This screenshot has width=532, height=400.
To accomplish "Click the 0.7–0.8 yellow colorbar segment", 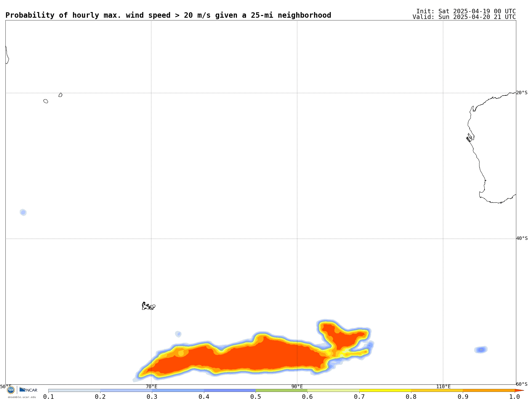I will click(385, 390).
